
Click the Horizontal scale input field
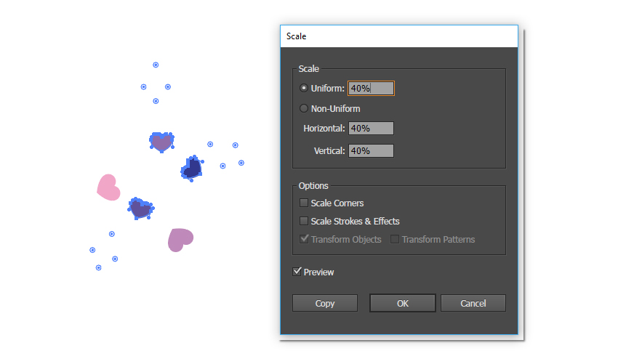[x=371, y=129]
